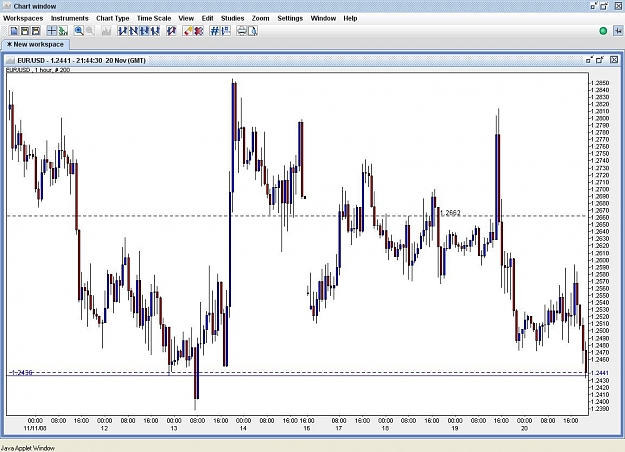625x452 pixels.
Task: Click the zoom in magnifier icon
Action: tap(79, 31)
